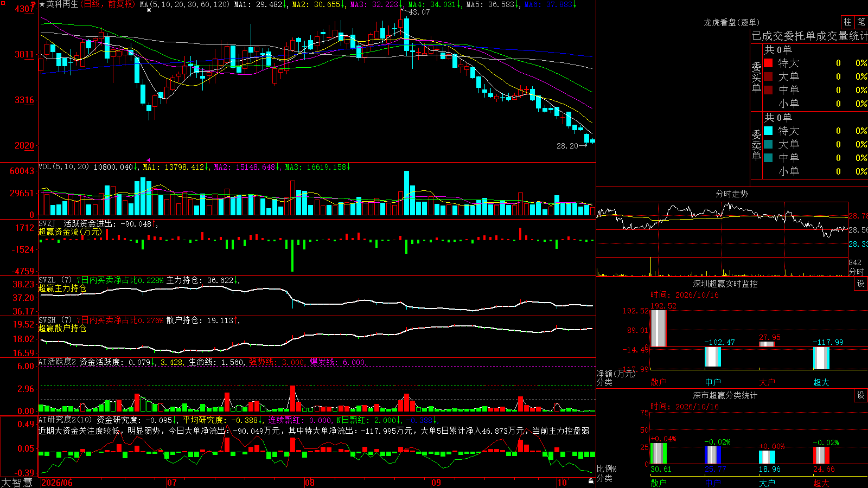This screenshot has height=488, width=868.
Task: Click the 07 month marker on the timeline
Action: point(172,483)
